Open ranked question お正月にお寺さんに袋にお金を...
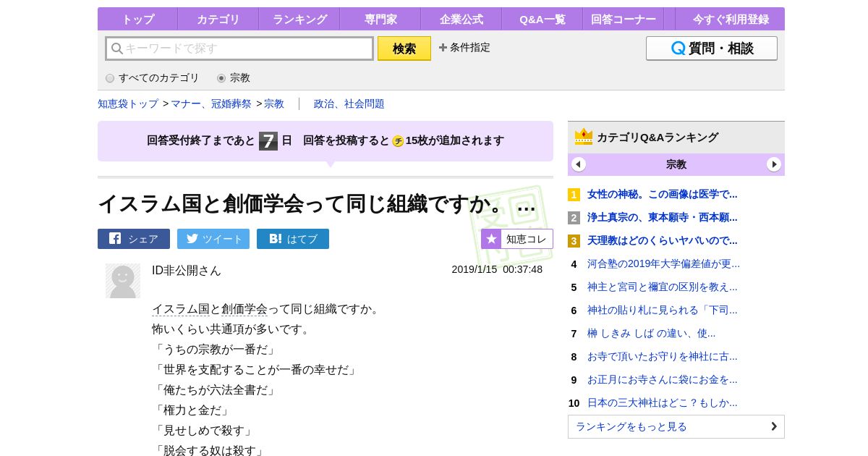 [663, 379]
